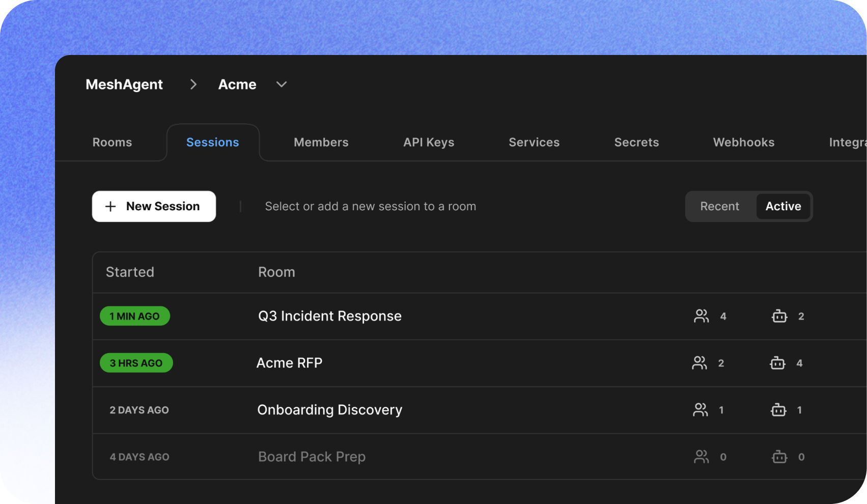Click the 1 MIN AGO badge
Screen dimensions: 867x504
(135, 316)
